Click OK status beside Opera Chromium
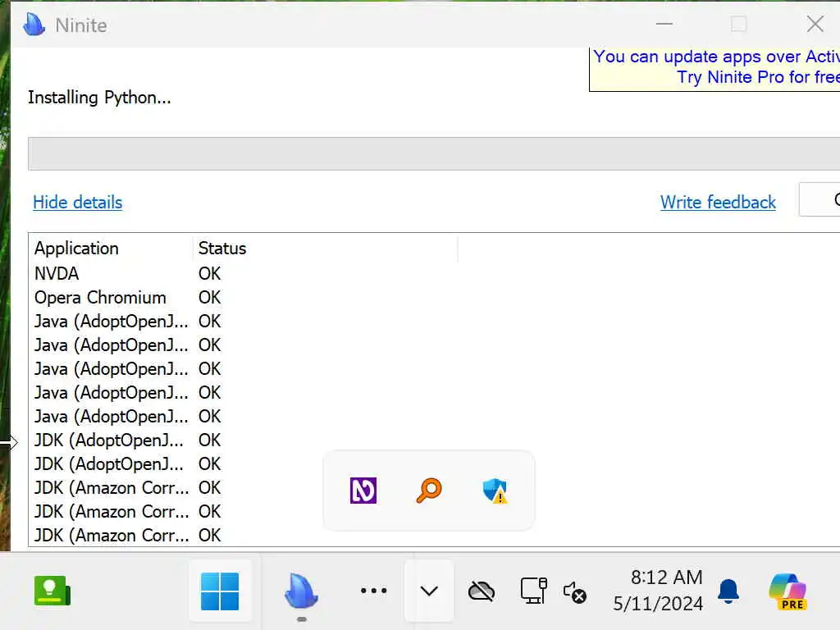840x630 pixels. (x=209, y=297)
